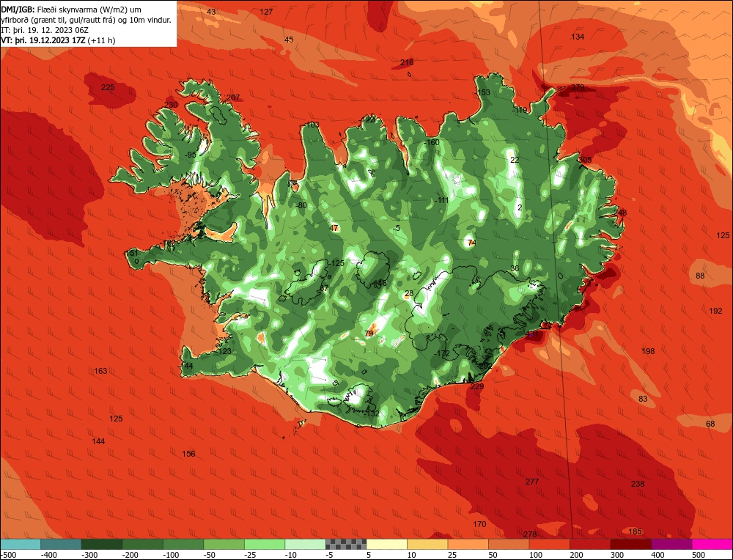Click the 230 value near Westfjords
The height and width of the screenshot is (560, 733).
click(171, 105)
